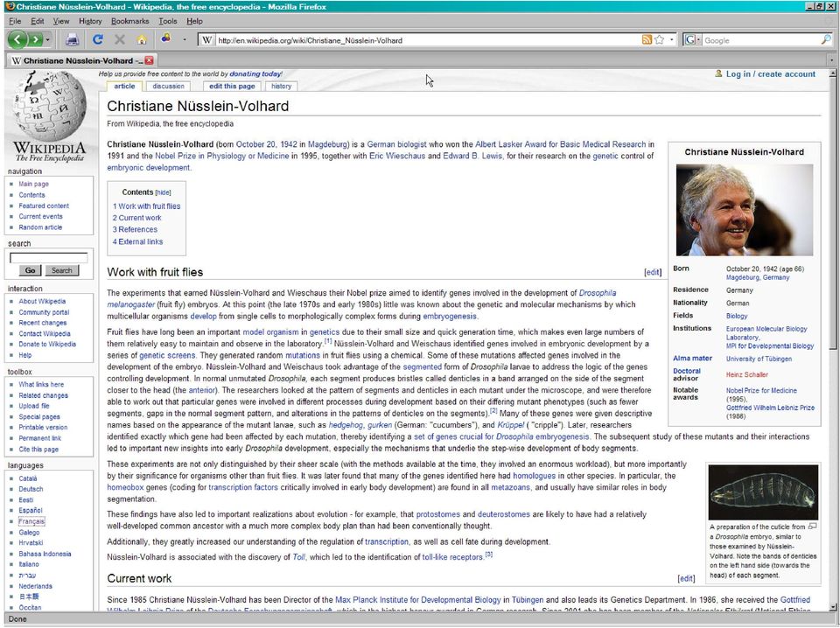Click the page vertical scrollbar thumb
Screen dimensions: 840x628
(x=832, y=213)
